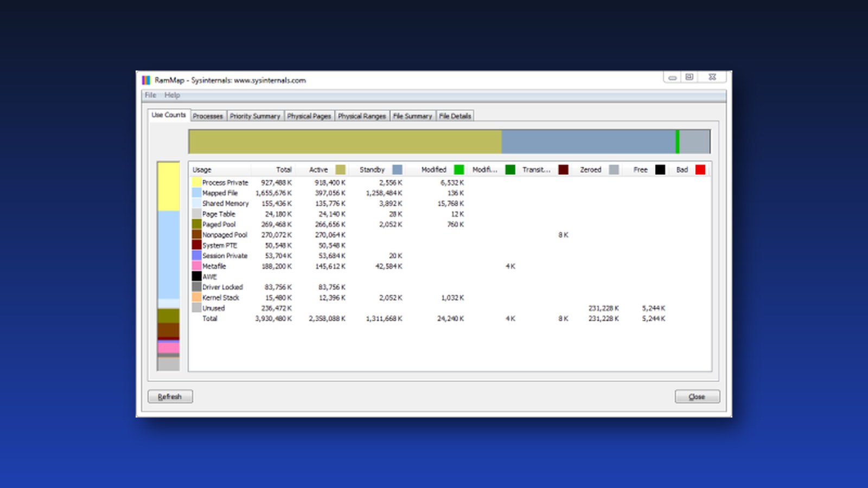Viewport: 868px width, 488px height.
Task: Click the System PTE dark red icon
Action: point(196,245)
